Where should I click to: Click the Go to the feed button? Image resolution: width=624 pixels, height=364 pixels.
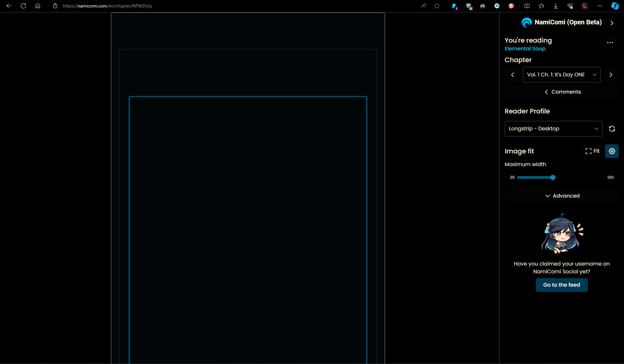coord(562,285)
